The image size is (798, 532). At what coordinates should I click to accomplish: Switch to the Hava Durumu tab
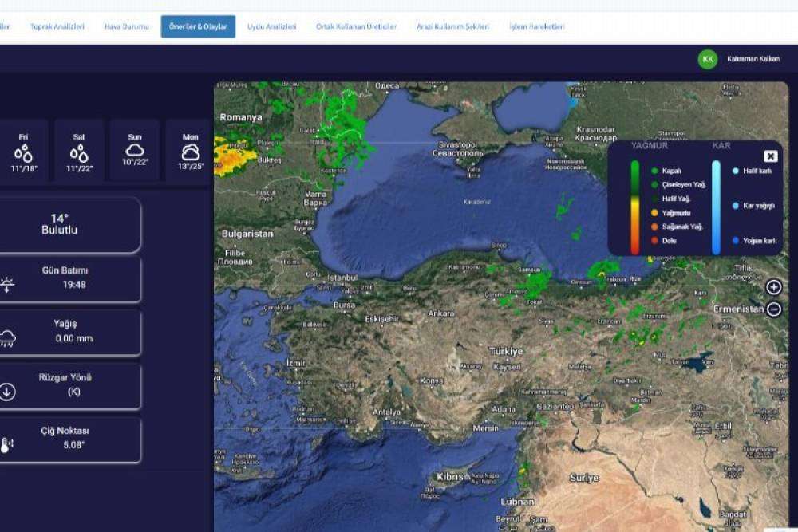tap(126, 26)
